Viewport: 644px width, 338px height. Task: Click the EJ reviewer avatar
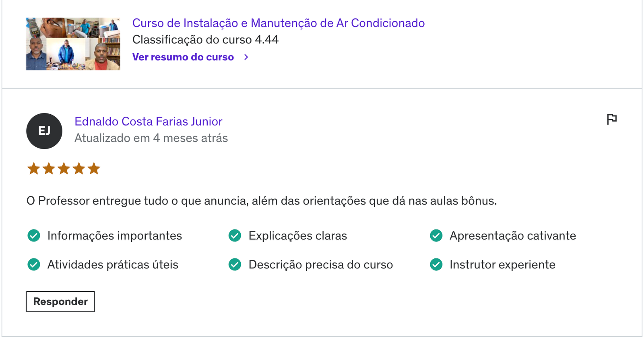pos(44,131)
